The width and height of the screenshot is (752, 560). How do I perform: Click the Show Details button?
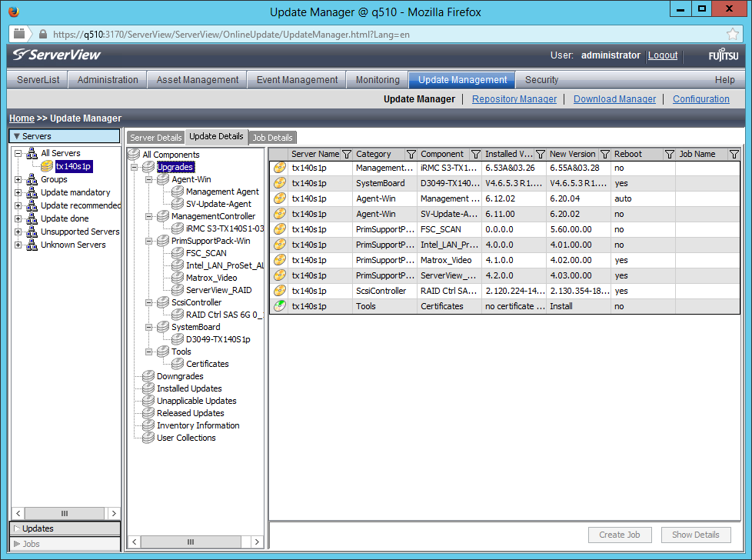[x=695, y=535]
